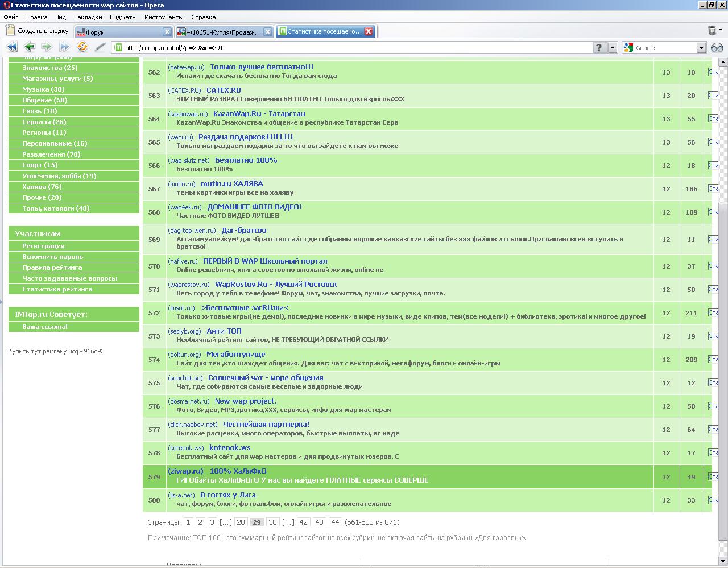Viewport: 728px width, 568px height.
Task: Click the wand icon in the toolbar
Action: pyautogui.click(x=100, y=47)
